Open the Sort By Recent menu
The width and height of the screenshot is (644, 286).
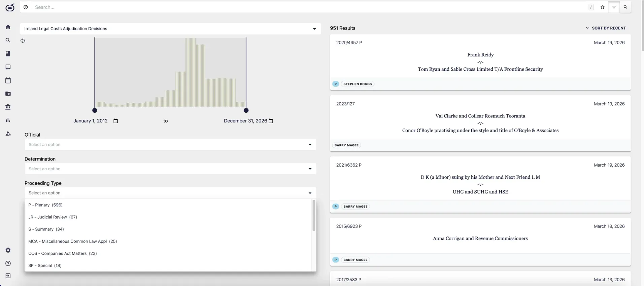(x=606, y=28)
